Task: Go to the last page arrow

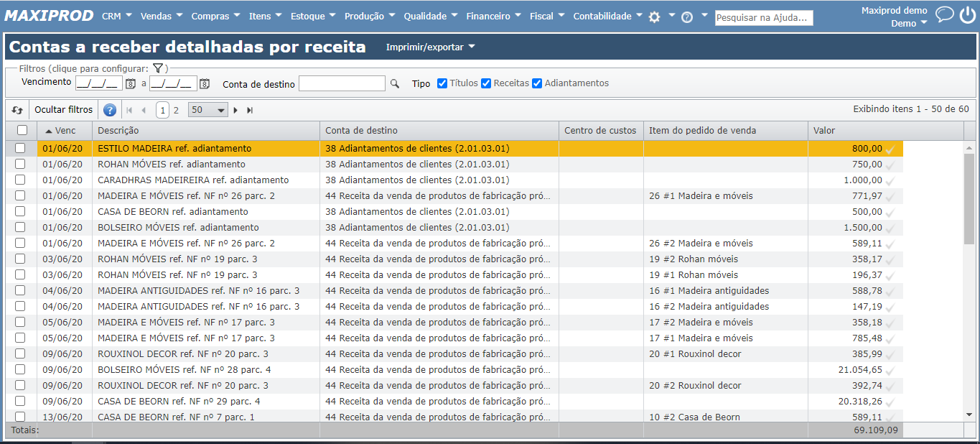Action: tap(250, 110)
